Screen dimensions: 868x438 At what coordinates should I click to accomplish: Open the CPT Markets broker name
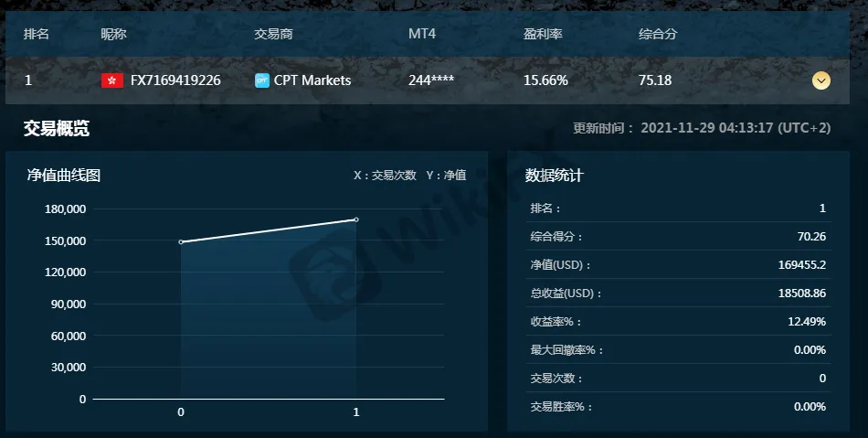point(312,80)
